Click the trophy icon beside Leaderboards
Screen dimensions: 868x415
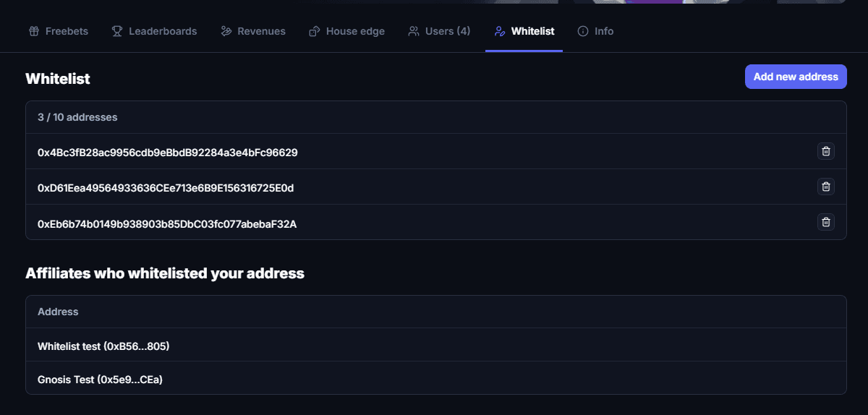coord(116,31)
